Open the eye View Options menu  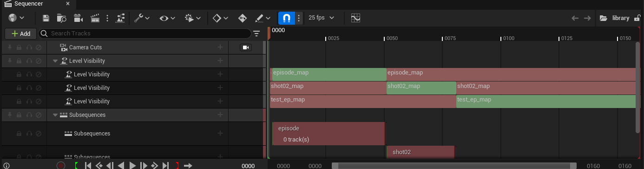point(167,18)
